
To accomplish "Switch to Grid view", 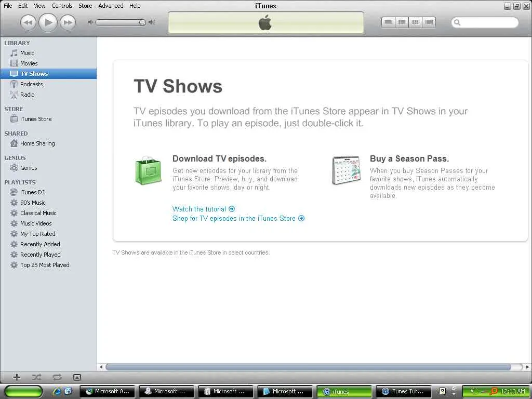I will (415, 22).
